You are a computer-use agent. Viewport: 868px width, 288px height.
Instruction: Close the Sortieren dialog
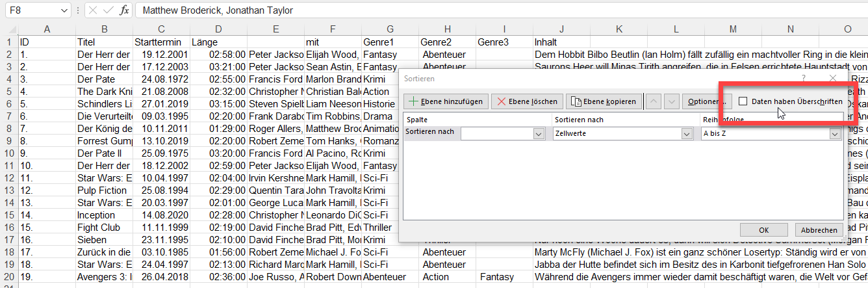tap(833, 78)
